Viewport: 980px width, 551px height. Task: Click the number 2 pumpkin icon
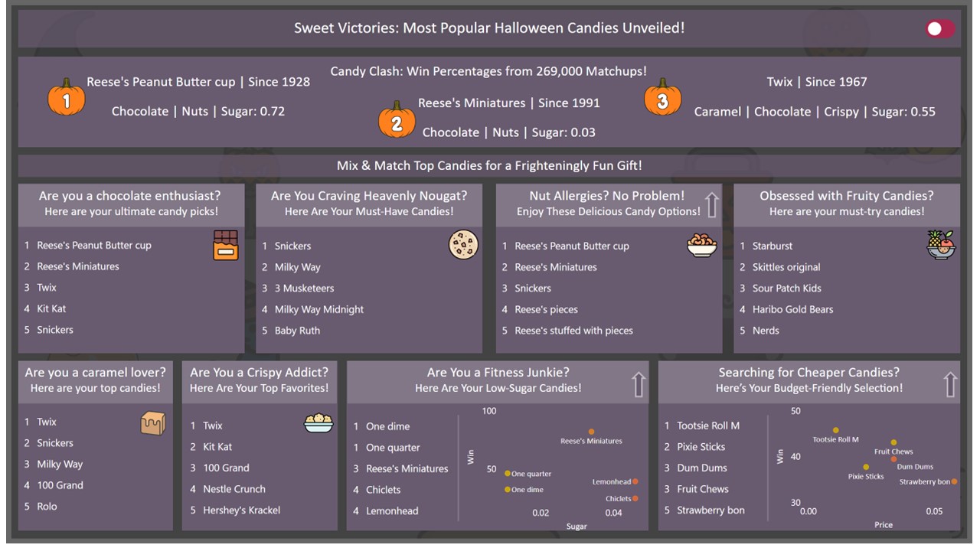397,119
